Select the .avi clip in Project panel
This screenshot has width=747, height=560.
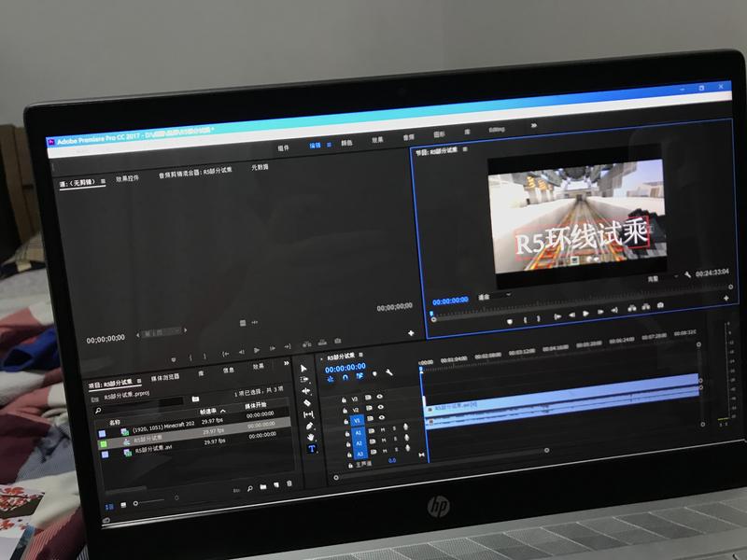(153, 450)
